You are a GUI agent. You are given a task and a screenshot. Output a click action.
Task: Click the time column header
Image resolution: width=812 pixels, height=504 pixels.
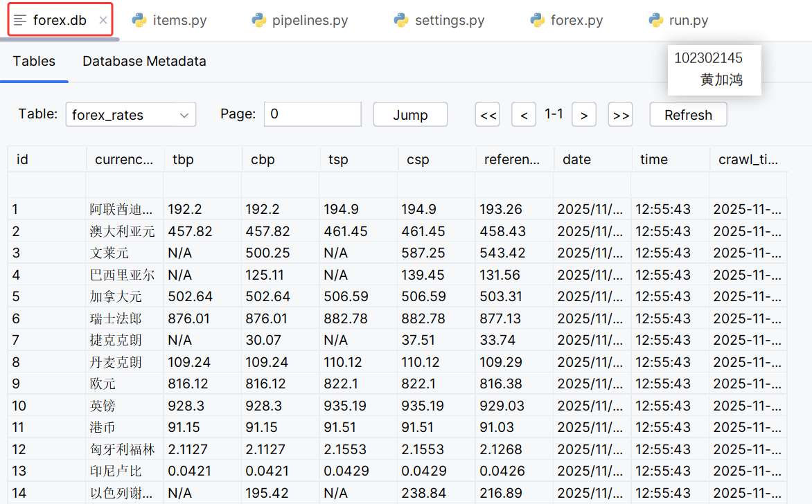tap(671, 159)
